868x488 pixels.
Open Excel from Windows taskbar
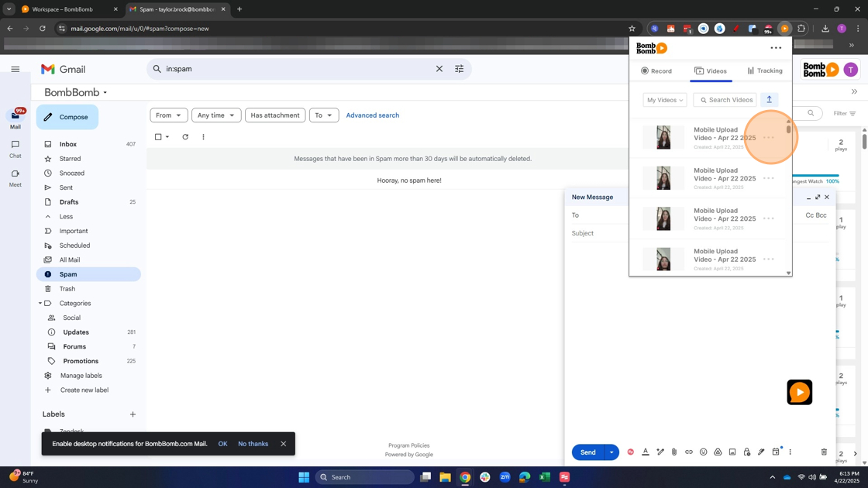point(545,477)
